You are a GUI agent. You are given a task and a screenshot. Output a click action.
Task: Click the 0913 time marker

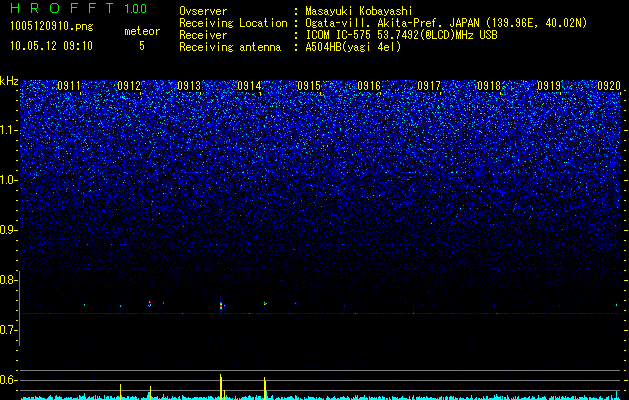point(189,86)
